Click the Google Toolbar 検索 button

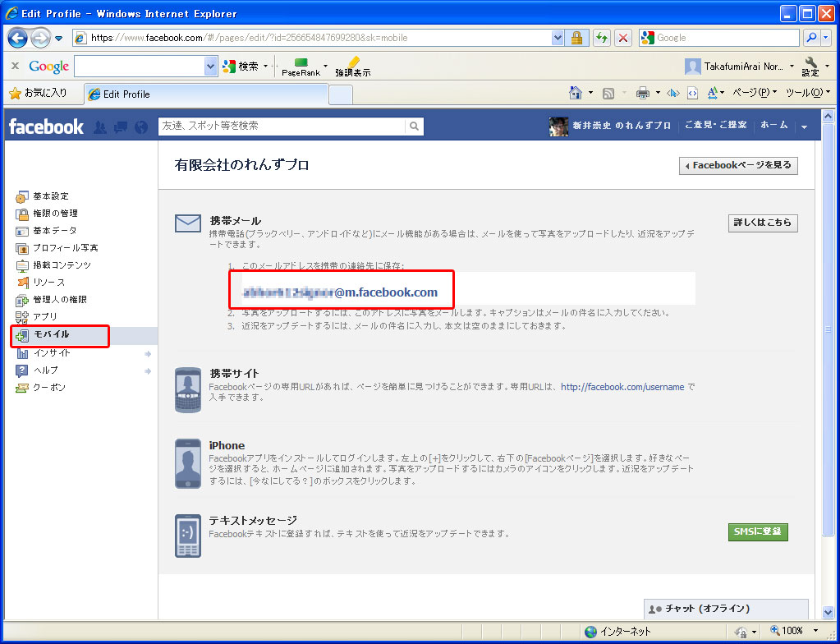coord(241,66)
